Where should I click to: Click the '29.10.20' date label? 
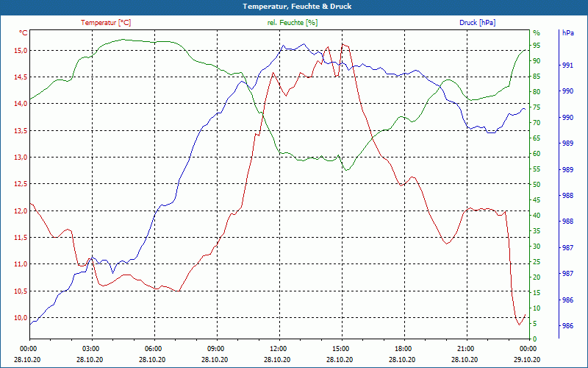tap(527, 360)
